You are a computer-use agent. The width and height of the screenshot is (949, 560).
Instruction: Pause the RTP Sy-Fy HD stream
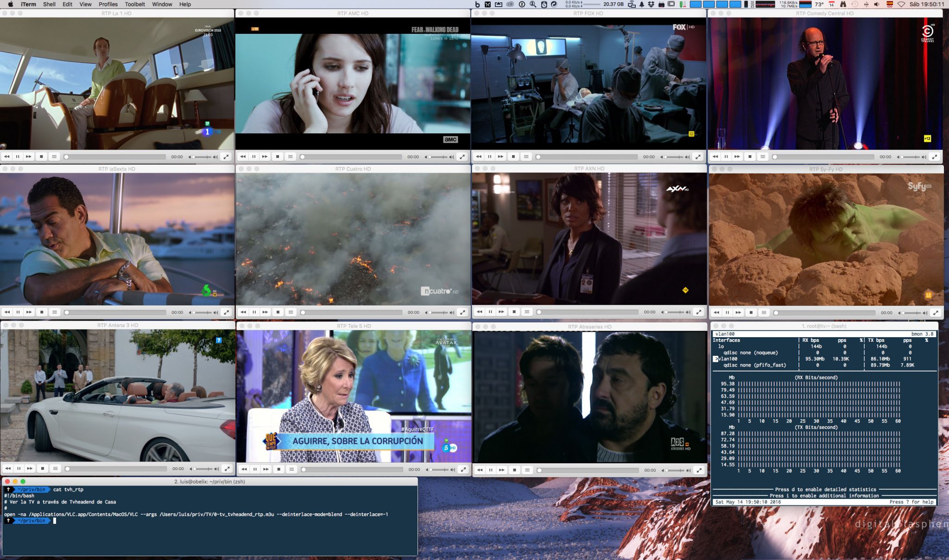(728, 313)
